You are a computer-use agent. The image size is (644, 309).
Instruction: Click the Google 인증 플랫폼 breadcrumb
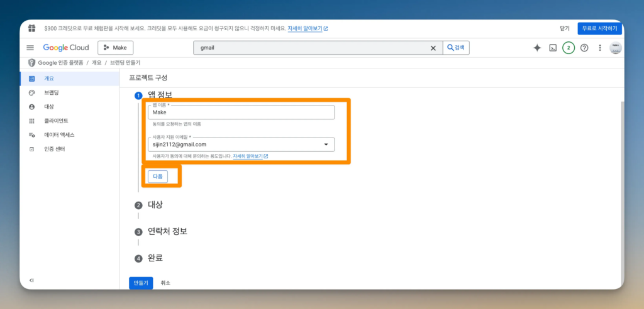tap(60, 63)
